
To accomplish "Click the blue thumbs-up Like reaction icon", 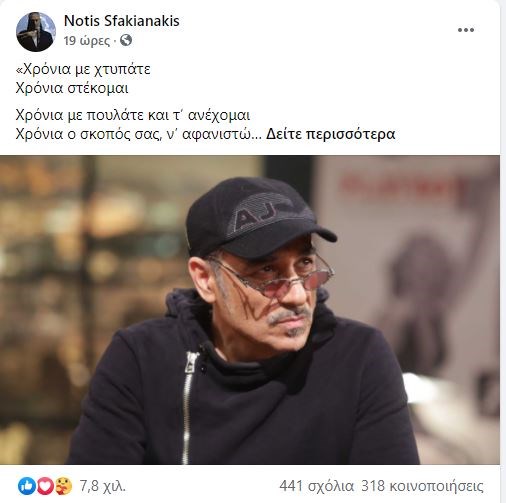I will click(26, 486).
